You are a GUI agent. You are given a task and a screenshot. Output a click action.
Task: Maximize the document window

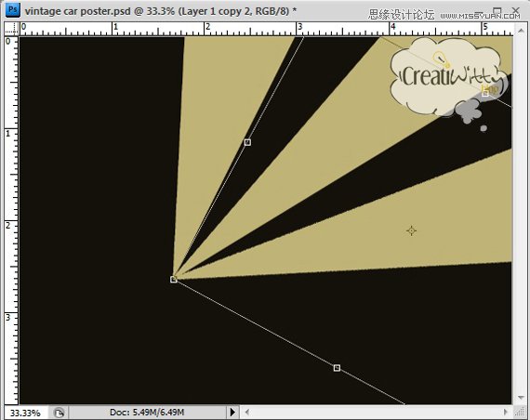(x=497, y=11)
